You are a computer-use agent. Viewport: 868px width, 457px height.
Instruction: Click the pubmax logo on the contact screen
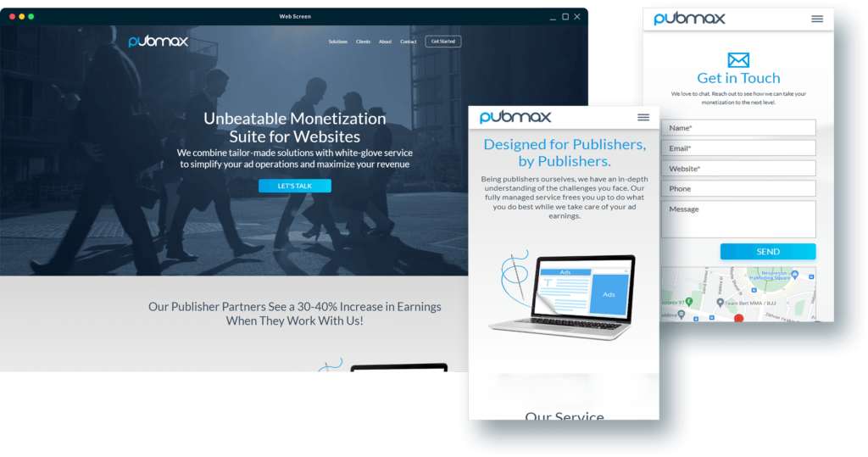click(x=688, y=19)
